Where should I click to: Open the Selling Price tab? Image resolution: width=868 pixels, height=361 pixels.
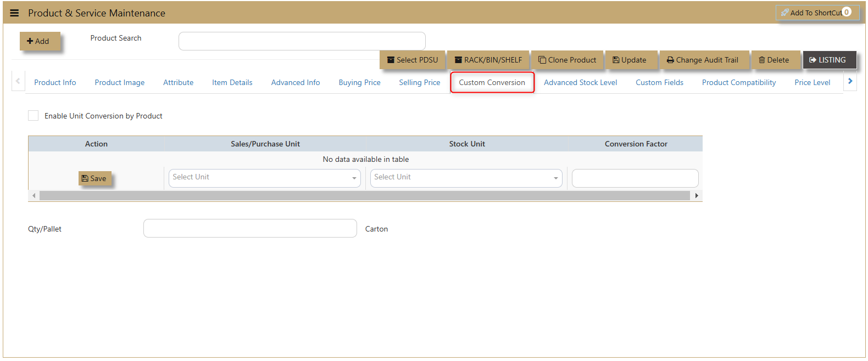(419, 82)
